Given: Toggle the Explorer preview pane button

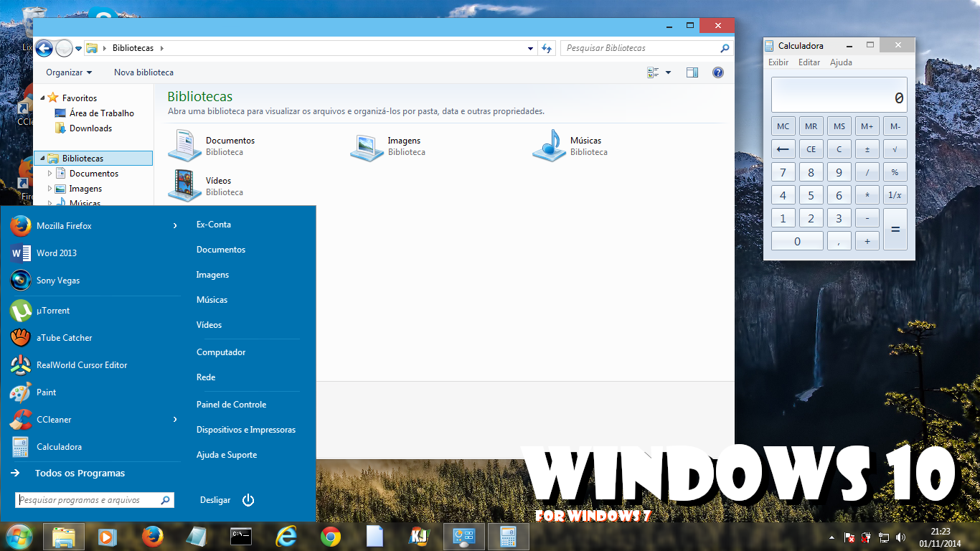Looking at the screenshot, I should click(692, 72).
